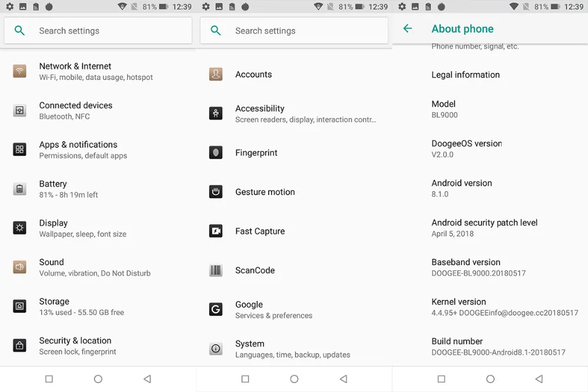588x392 pixels.
Task: Focus the middle Search settings field
Action: (x=294, y=31)
